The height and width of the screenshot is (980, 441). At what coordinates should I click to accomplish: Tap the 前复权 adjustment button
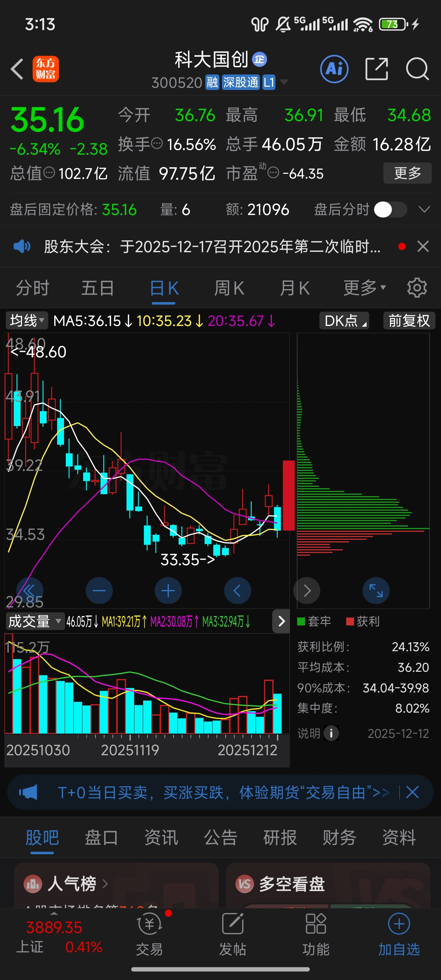click(x=409, y=321)
